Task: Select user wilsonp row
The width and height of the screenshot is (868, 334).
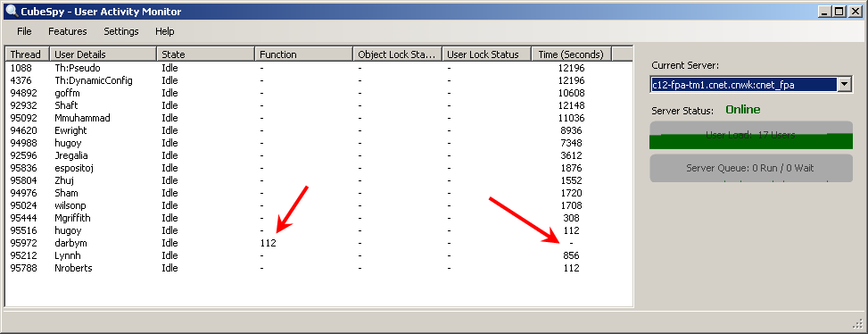Action: (318, 205)
